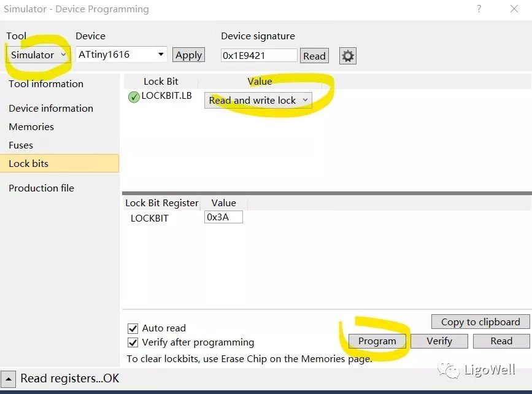532x394 pixels.
Task: Open the Device dropdown showing ATtiny1616
Action: (x=121, y=54)
